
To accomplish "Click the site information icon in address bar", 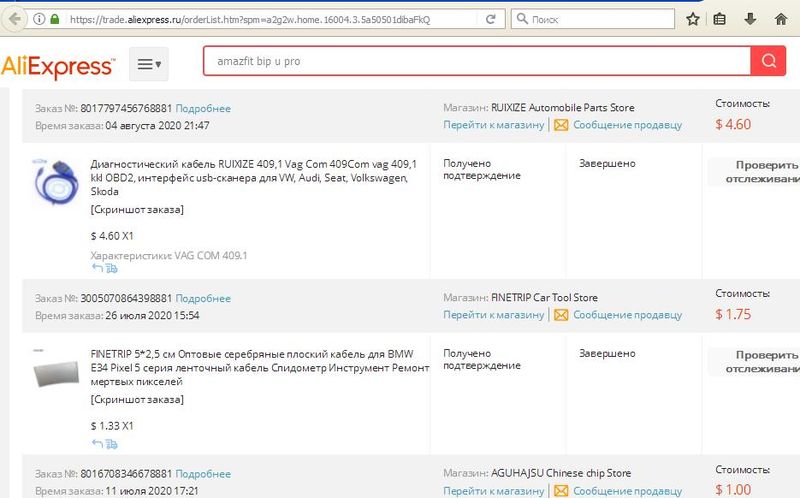I will [x=36, y=19].
